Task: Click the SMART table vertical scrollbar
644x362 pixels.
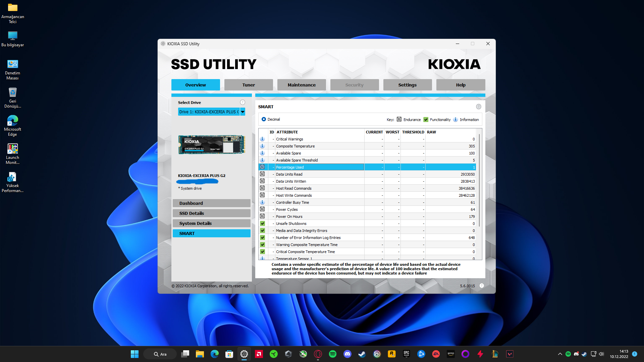Action: click(x=479, y=181)
